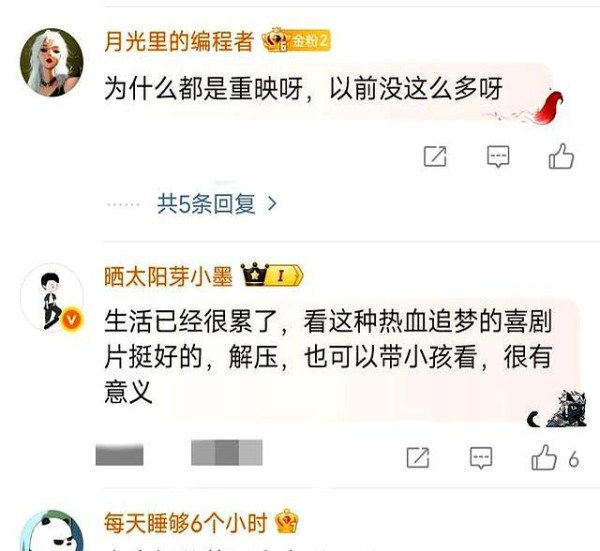Open username 晒太阳芽小墨
This screenshot has width=600, height=551.
tap(168, 276)
